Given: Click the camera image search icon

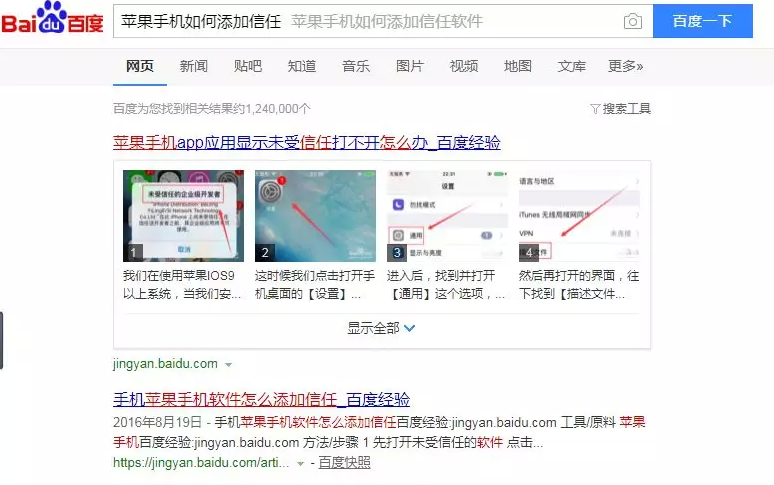Looking at the screenshot, I should point(632,21).
